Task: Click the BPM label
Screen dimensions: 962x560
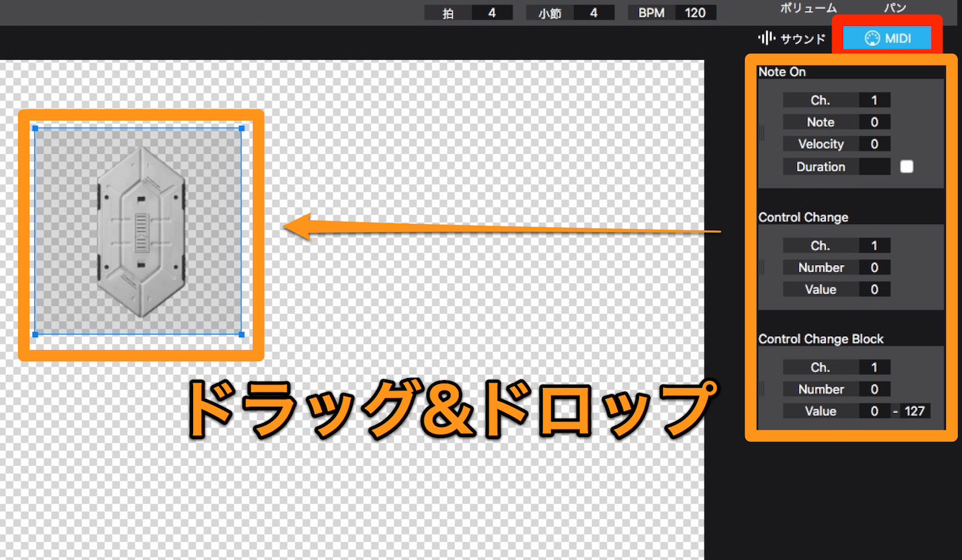Action: click(x=651, y=13)
